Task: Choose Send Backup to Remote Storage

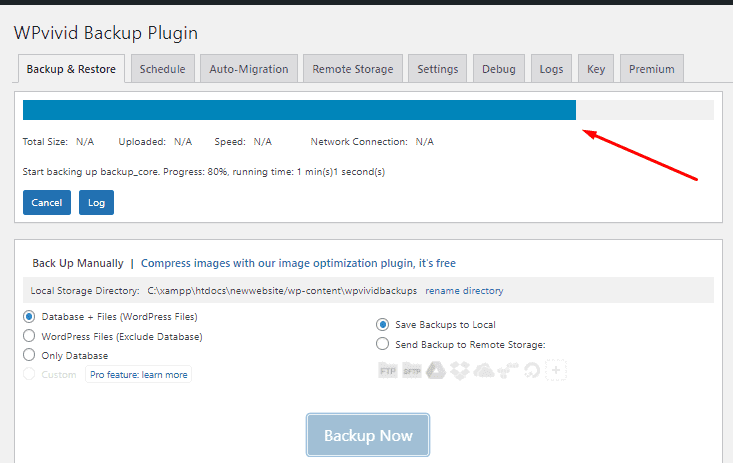Action: coord(382,344)
